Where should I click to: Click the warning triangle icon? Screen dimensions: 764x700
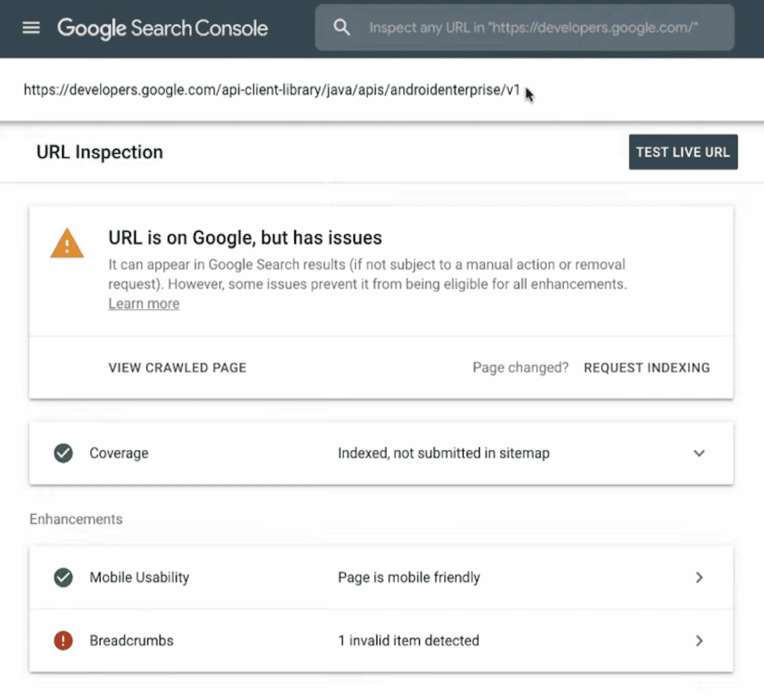point(66,243)
